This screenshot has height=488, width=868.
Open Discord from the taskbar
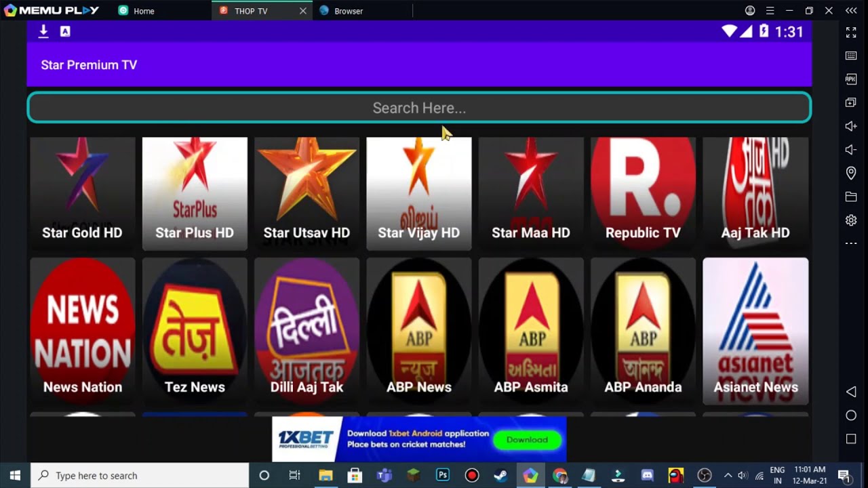(647, 475)
